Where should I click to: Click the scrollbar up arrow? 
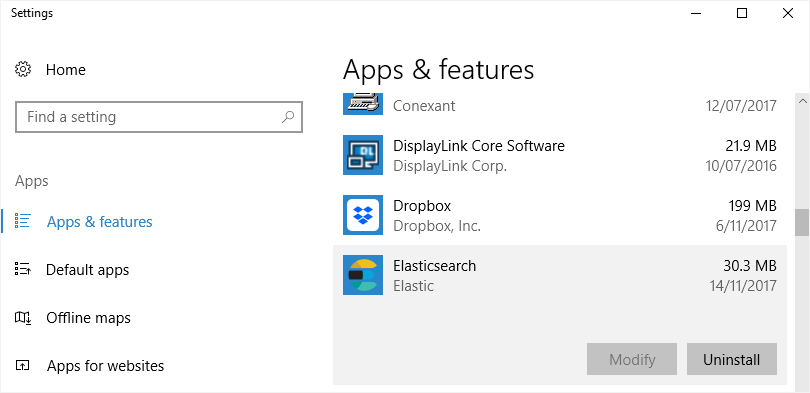pyautogui.click(x=802, y=100)
